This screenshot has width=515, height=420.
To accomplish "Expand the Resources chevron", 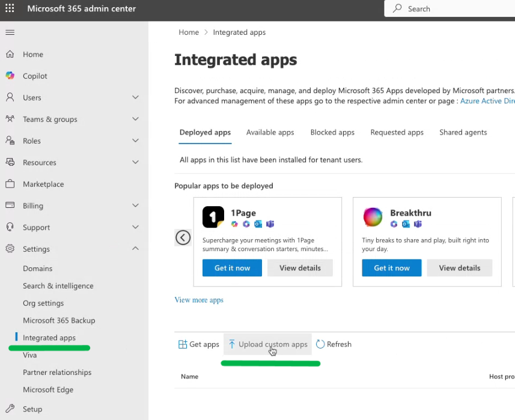I will click(135, 162).
